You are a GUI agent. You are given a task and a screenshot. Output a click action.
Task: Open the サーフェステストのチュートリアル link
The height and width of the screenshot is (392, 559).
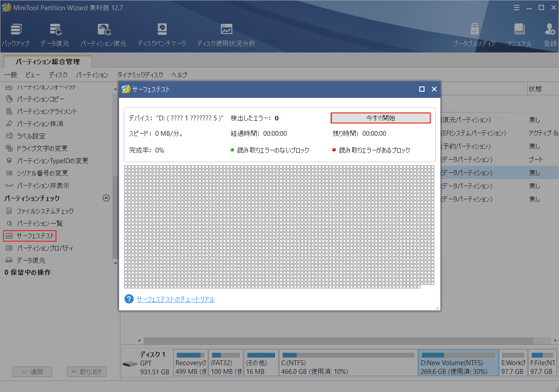(x=175, y=299)
